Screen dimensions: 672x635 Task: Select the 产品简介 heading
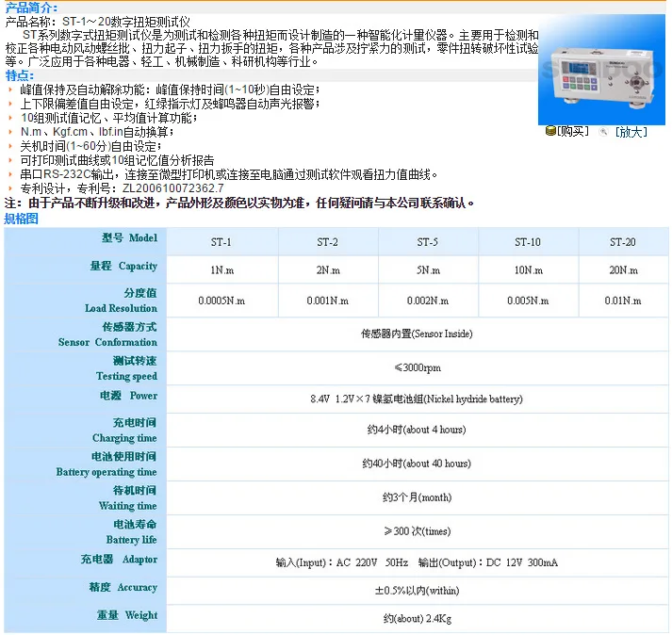pyautogui.click(x=31, y=8)
